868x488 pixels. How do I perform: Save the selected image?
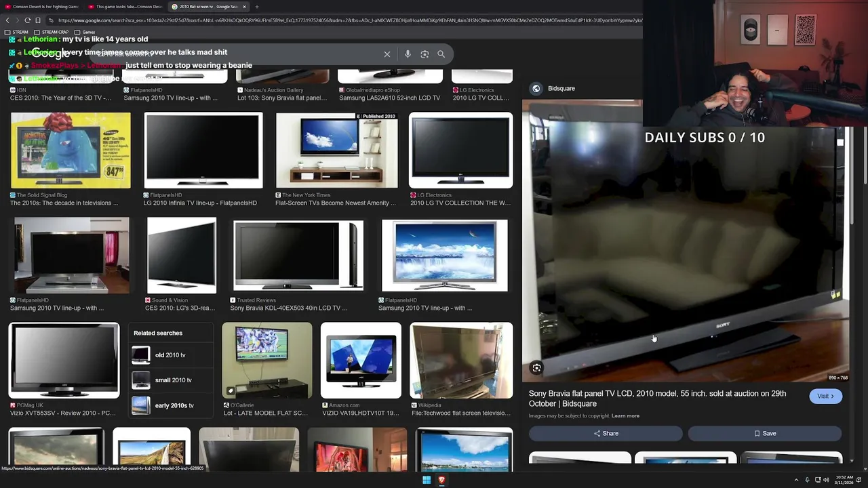[x=765, y=433]
